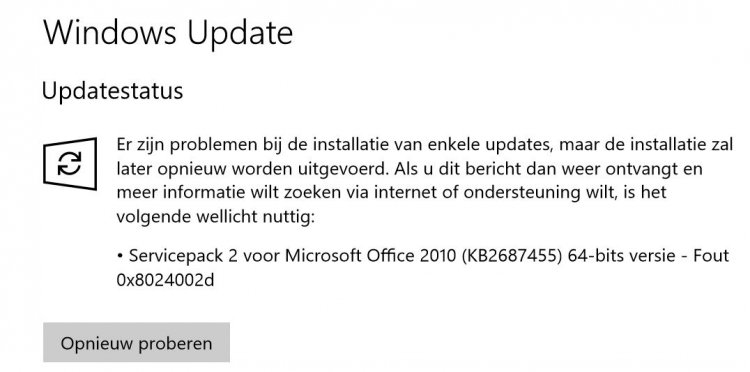Click the Servicepack 2 text
750x372 pixels.
click(x=183, y=256)
